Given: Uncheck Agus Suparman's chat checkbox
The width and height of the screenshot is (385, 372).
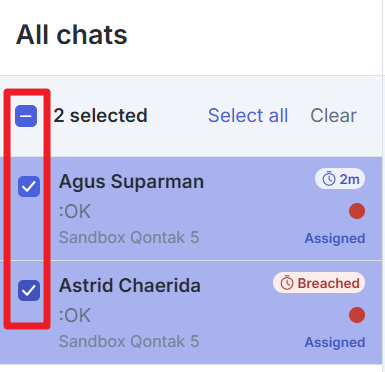Looking at the screenshot, I should click(29, 186).
